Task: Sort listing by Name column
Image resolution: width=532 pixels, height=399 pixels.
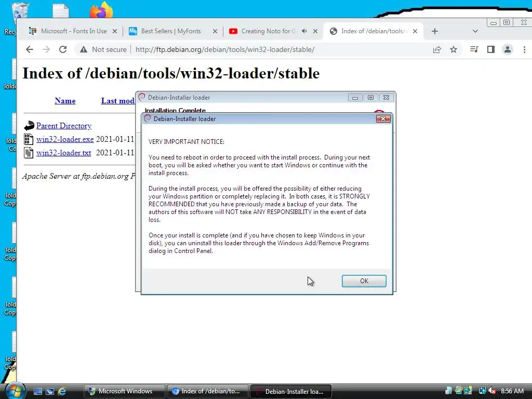Action: click(65, 101)
